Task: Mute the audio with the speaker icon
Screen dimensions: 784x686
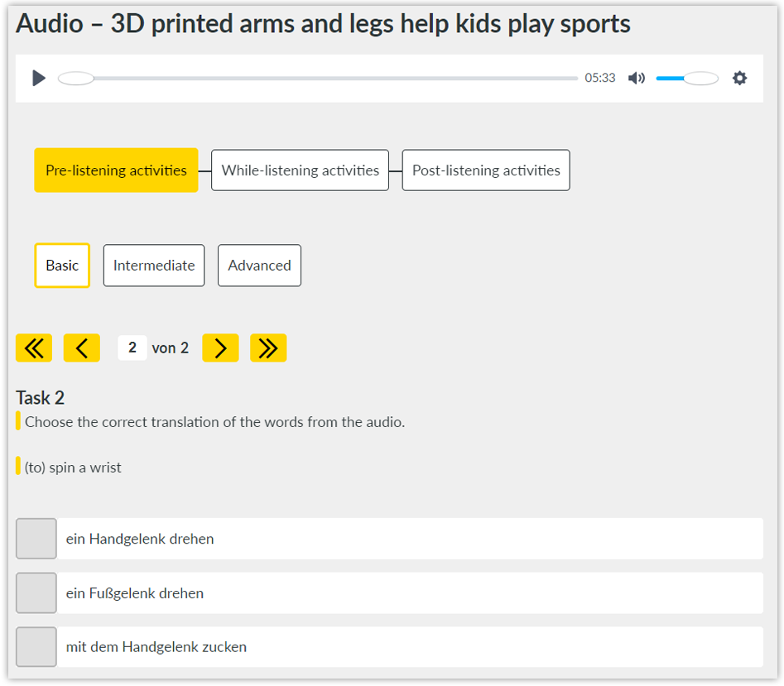Action: coord(637,78)
